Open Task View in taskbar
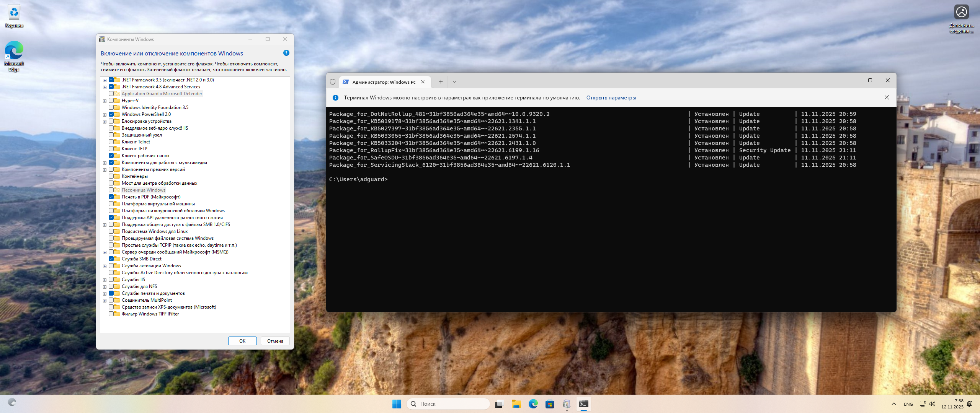Screen dimensions: 980x413 point(499,404)
